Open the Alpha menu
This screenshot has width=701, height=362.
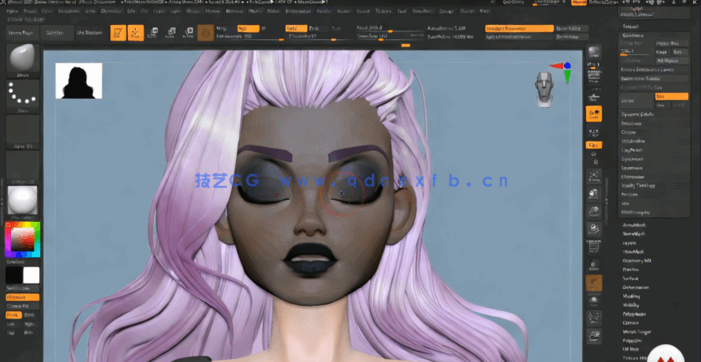[13, 11]
